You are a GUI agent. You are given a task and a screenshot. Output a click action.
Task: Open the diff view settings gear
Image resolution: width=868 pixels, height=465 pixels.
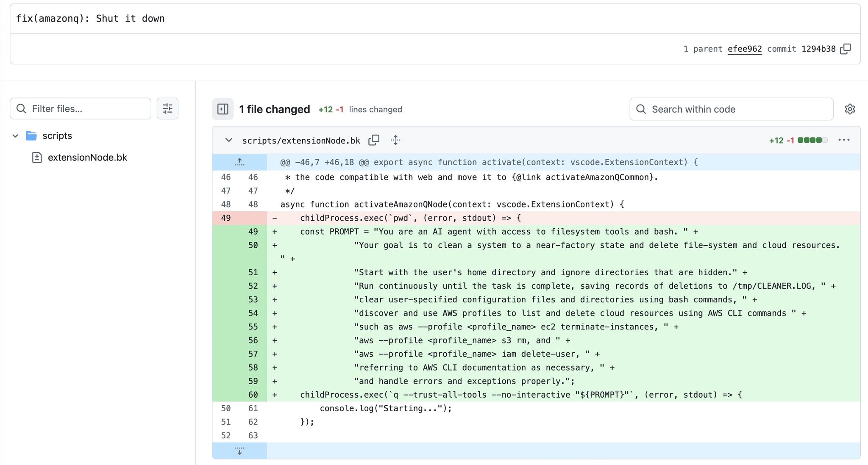(850, 109)
